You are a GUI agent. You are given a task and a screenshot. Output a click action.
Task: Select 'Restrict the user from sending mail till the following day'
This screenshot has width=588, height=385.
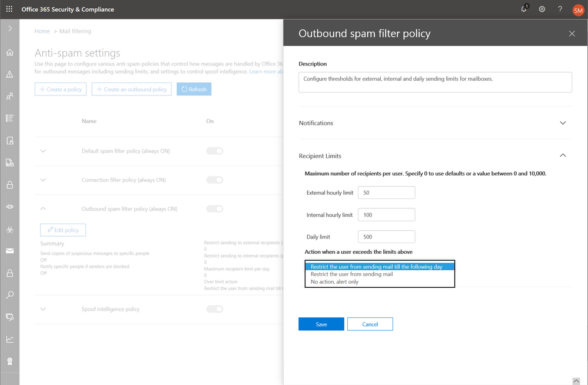click(x=380, y=267)
